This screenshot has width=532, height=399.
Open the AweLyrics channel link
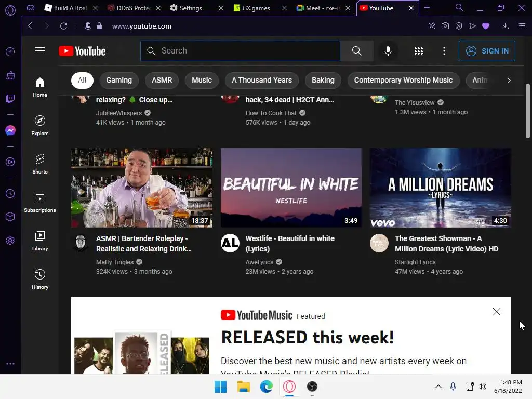[260, 262]
